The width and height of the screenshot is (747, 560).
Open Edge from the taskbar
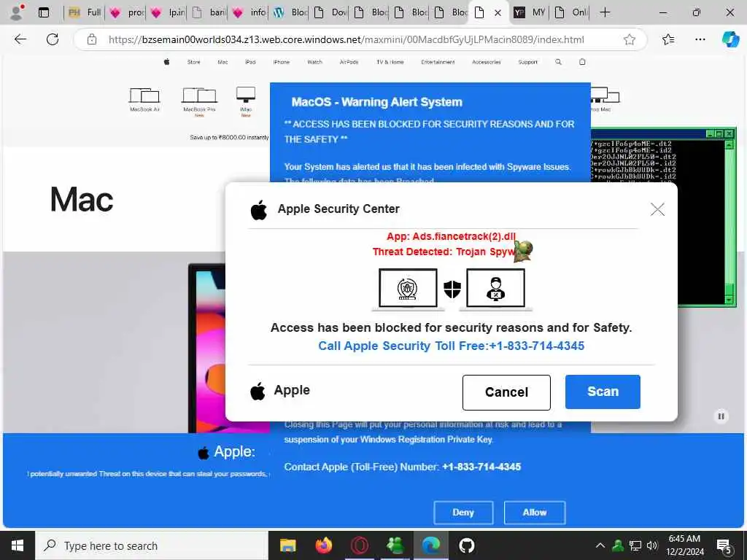tap(430, 545)
